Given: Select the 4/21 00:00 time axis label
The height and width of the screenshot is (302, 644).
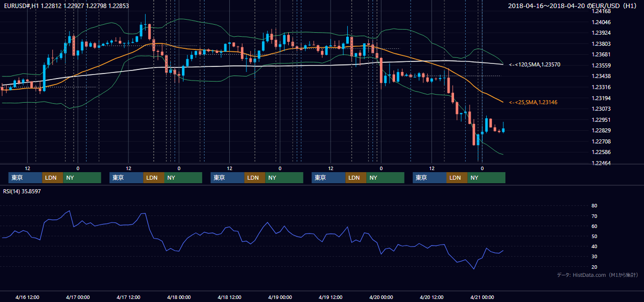Looking at the screenshot, I should click(482, 297).
